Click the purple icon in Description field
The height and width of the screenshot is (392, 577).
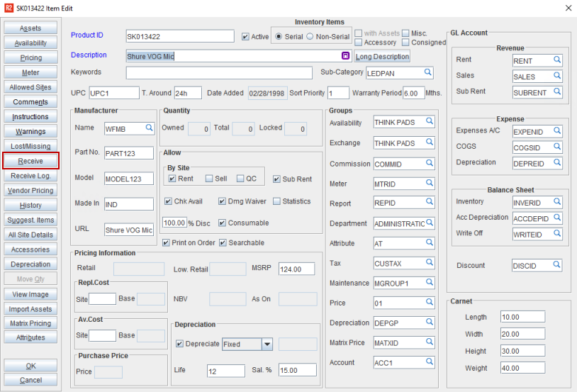point(345,55)
